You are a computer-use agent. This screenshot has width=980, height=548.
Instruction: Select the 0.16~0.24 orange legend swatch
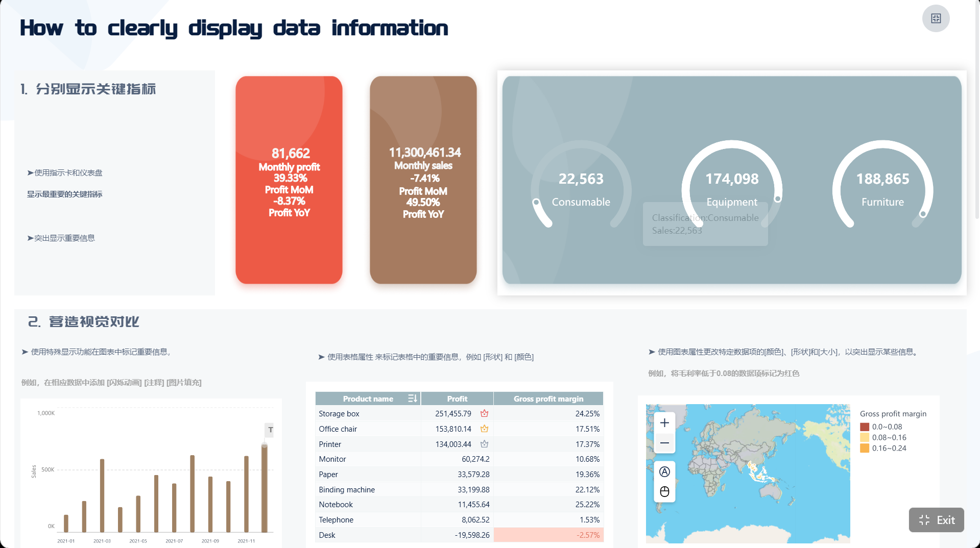pyautogui.click(x=865, y=448)
